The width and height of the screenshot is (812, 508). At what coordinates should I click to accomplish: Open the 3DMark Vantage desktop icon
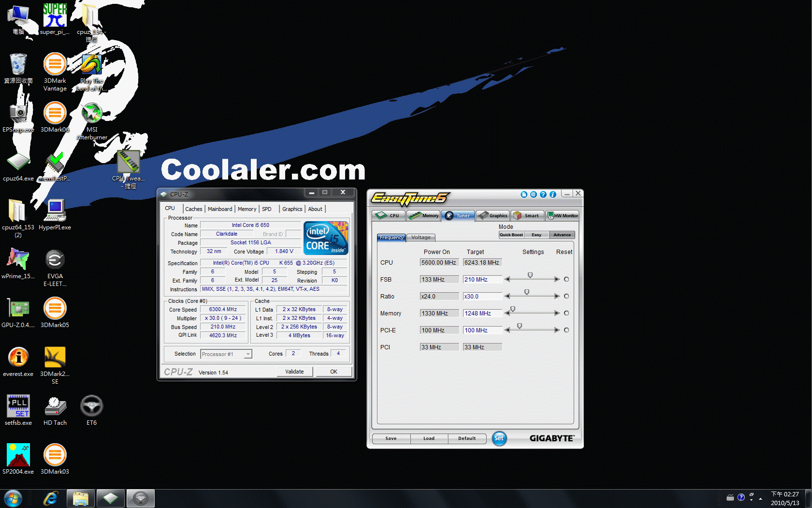click(x=55, y=72)
